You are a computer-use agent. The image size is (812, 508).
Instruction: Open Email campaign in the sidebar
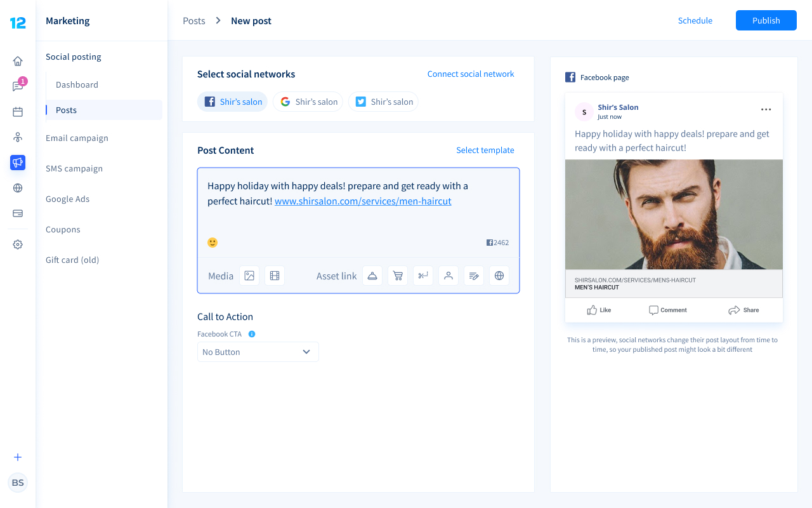[x=77, y=138]
